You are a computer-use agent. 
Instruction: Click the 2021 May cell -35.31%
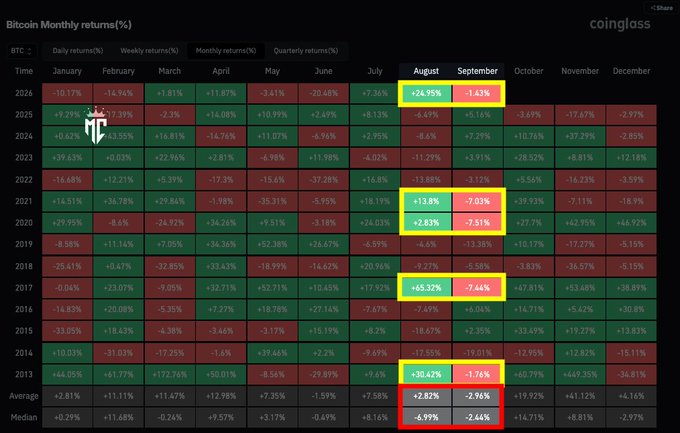(x=272, y=201)
